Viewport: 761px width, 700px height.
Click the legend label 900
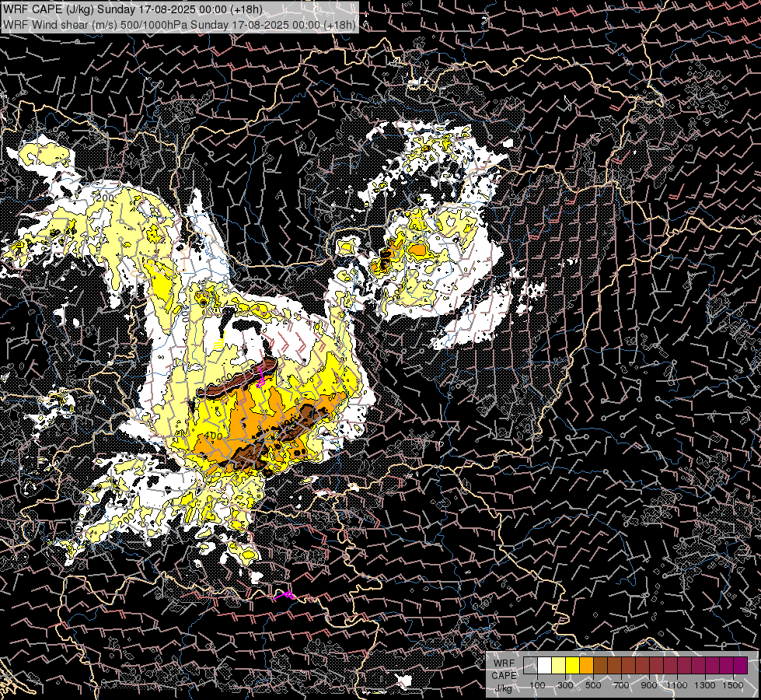[649, 685]
